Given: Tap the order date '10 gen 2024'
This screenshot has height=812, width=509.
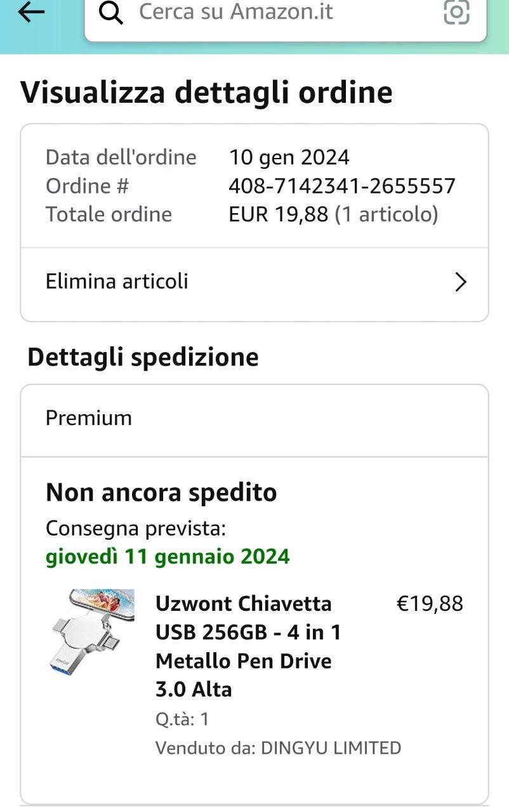Looking at the screenshot, I should pyautogui.click(x=289, y=157).
